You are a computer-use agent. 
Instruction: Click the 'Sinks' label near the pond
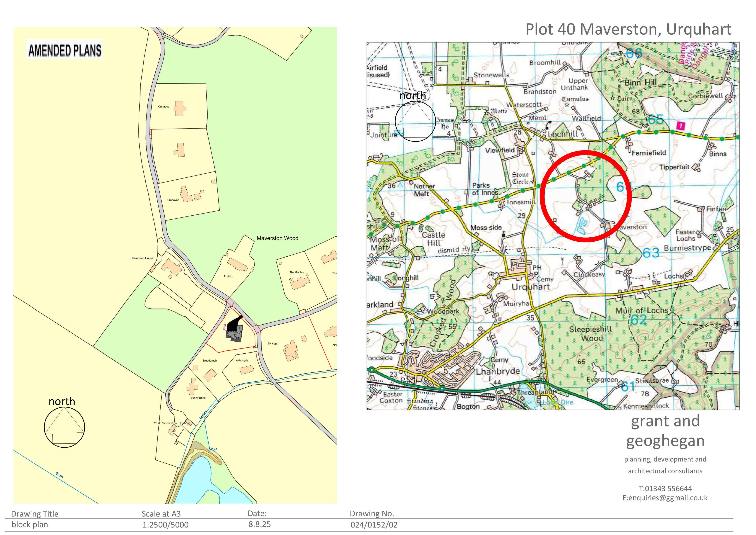(213, 449)
